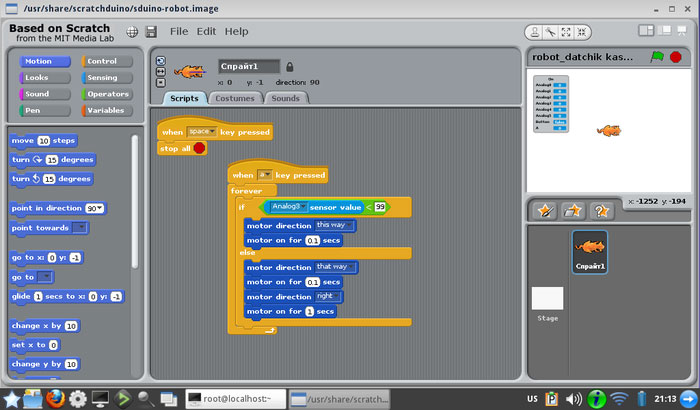This screenshot has height=410, width=700.
Task: Click the green flag to start scripts
Action: [x=657, y=57]
